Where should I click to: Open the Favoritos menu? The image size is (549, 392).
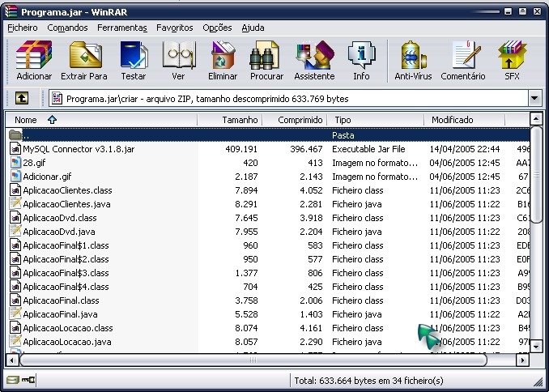pos(174,28)
